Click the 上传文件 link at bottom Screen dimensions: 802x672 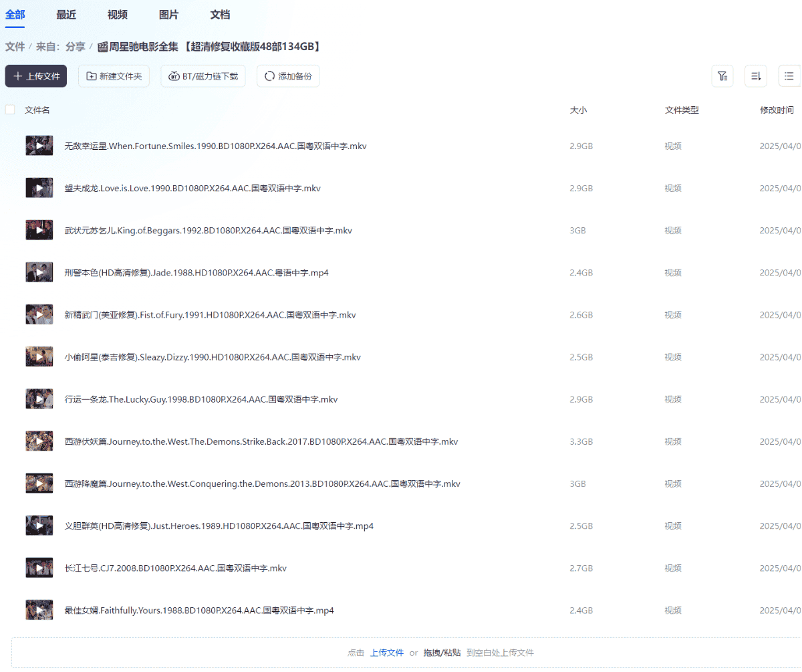[x=387, y=653]
